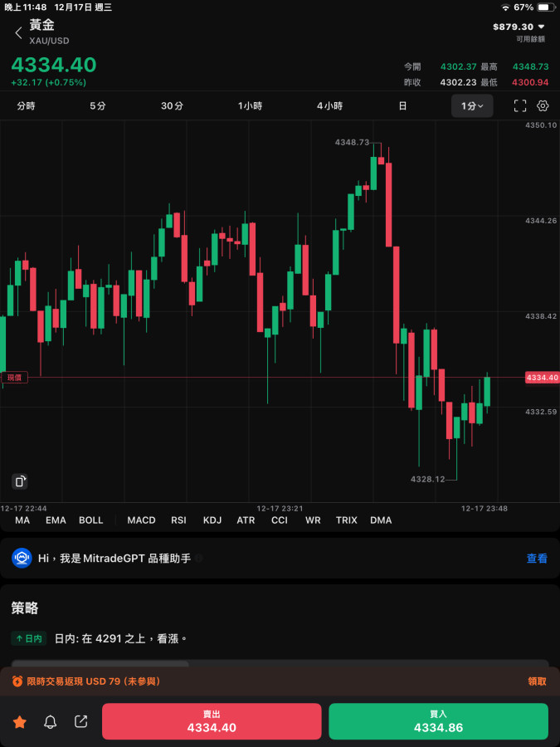560x747 pixels.
Task: Tap 最高 value 4348.73 in header
Action: (530, 66)
